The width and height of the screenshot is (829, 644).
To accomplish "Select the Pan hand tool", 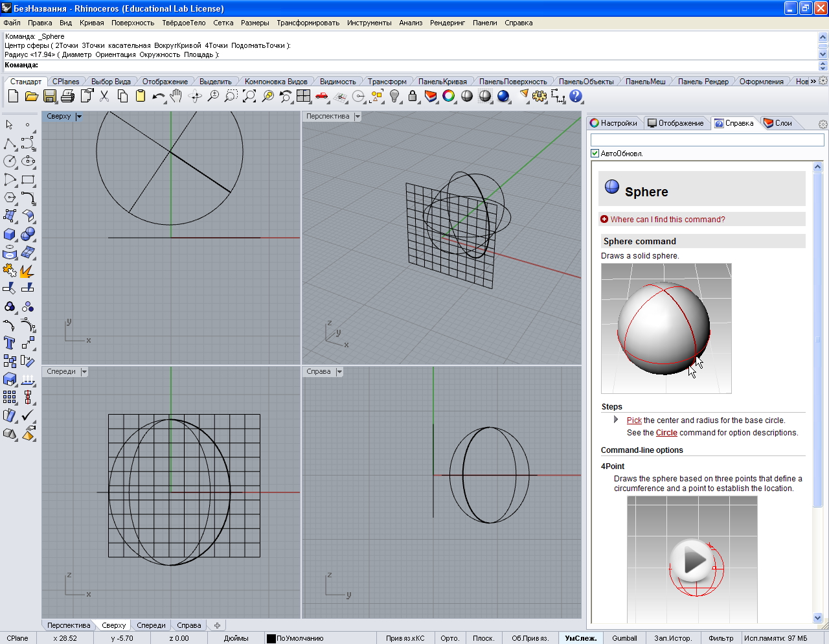I will tap(176, 97).
